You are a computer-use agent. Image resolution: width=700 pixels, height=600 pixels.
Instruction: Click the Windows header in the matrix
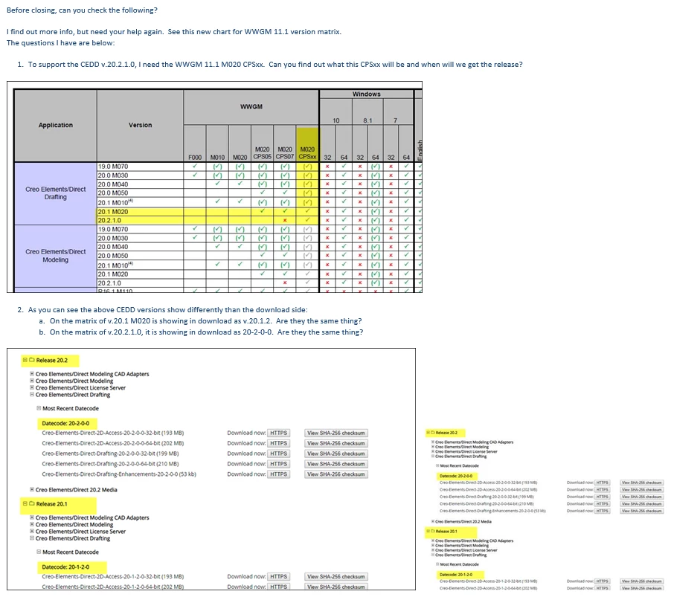pos(366,94)
